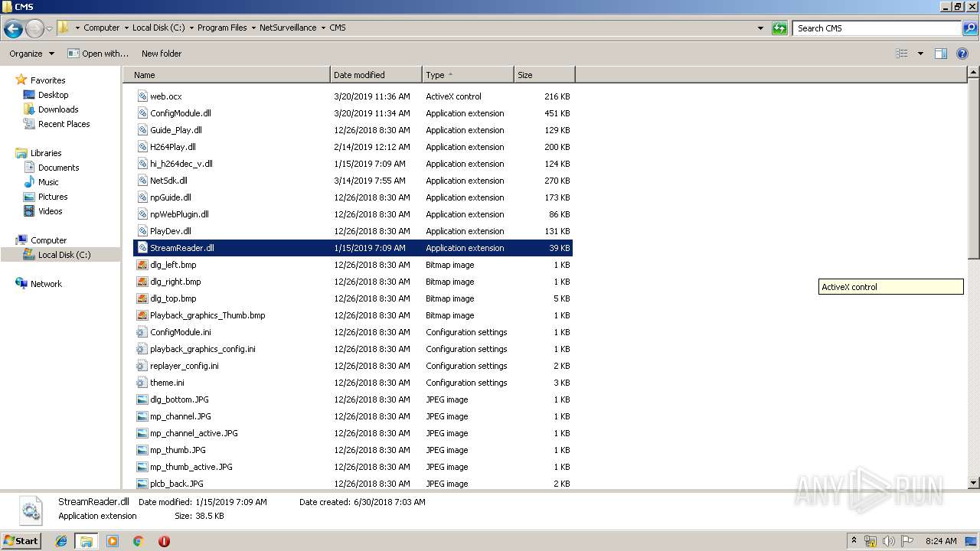Toggle the preview pane icon
The width and height of the screenshot is (980, 551).
click(x=941, y=54)
